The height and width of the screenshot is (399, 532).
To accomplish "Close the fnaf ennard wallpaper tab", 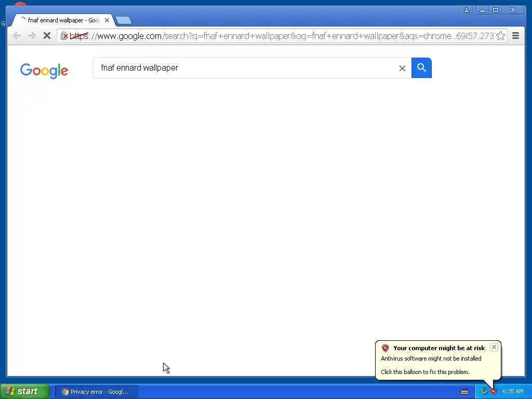I will coord(107,20).
